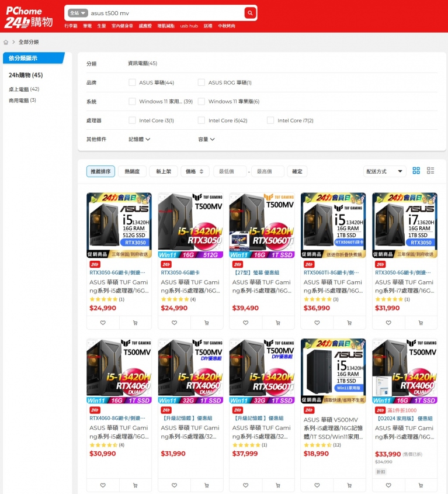
Task: Click the 確定 price range button
Action: 297,171
